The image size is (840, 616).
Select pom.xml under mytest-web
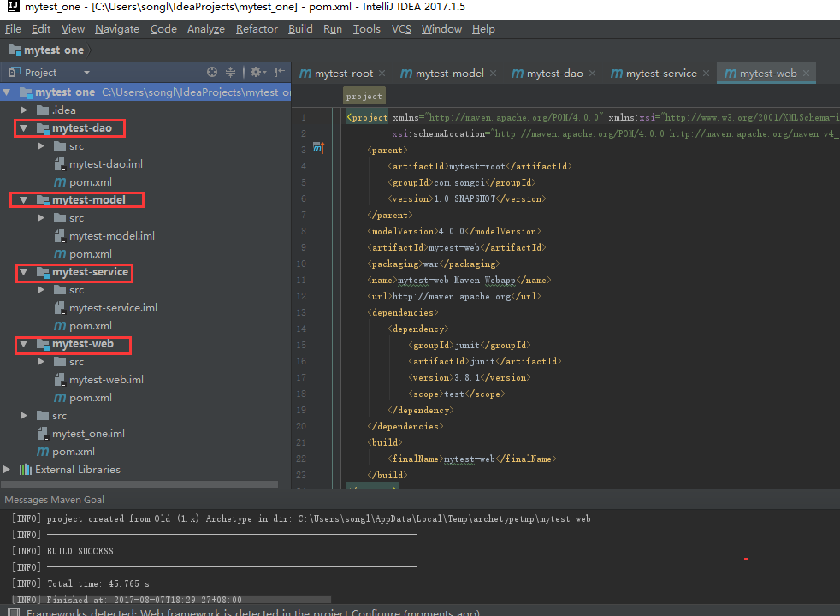tap(90, 398)
